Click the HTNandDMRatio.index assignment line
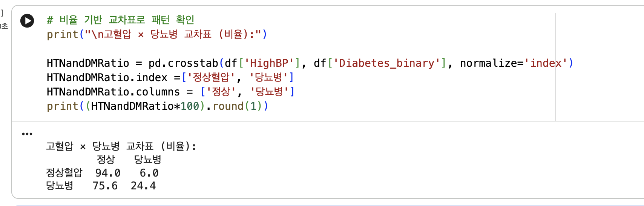The height and width of the screenshot is (206, 644). [170, 77]
